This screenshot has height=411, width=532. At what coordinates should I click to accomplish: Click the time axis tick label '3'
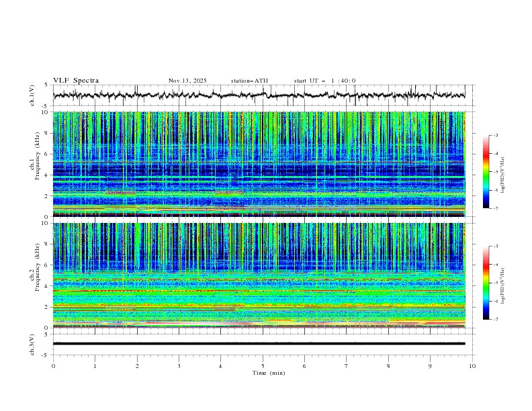pos(179,366)
